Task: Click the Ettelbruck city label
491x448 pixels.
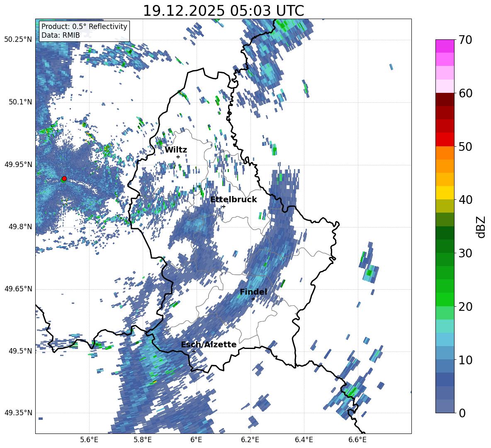Action: pyautogui.click(x=233, y=200)
